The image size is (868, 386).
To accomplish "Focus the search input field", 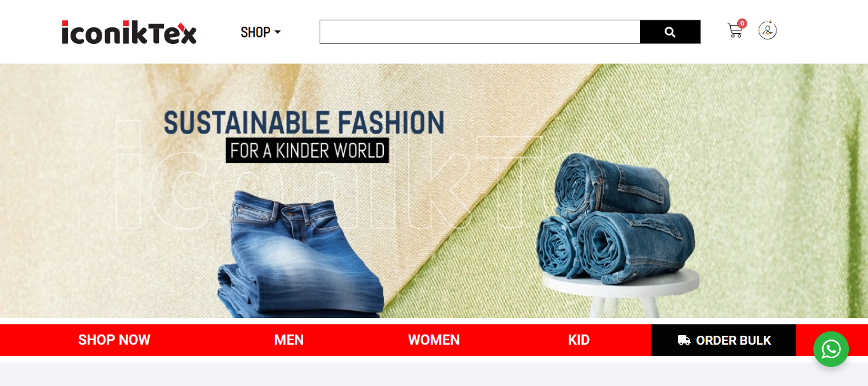I will click(480, 32).
